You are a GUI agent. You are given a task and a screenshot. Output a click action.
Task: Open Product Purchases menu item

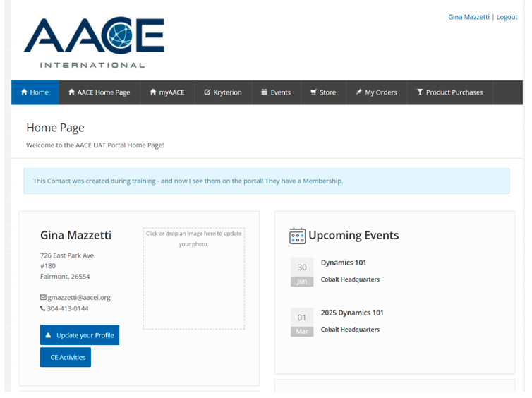click(x=450, y=92)
